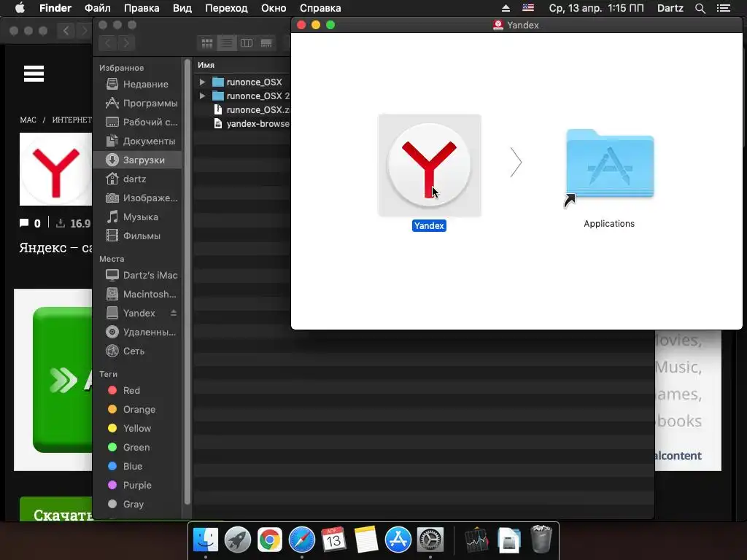Open dartz home folder in sidebar
The height and width of the screenshot is (560, 747).
pyautogui.click(x=137, y=179)
